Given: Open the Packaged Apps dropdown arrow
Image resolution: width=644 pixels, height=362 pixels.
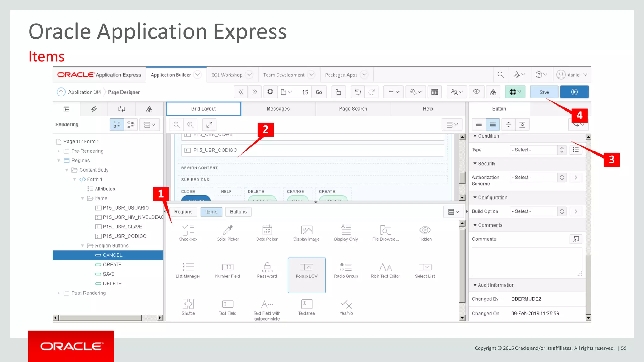Looking at the screenshot, I should (364, 75).
